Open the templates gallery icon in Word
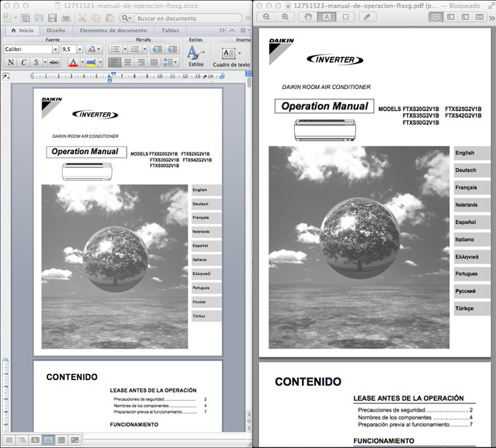Viewport: 496px width, 448px height. coord(26,18)
